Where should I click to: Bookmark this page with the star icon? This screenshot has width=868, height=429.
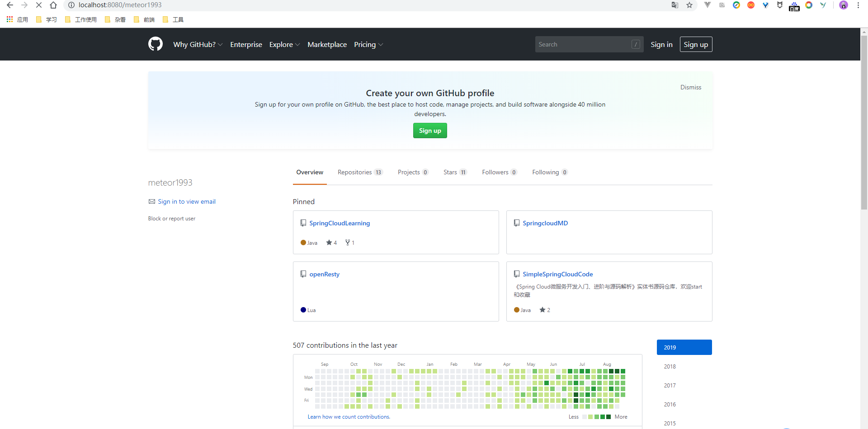point(689,5)
